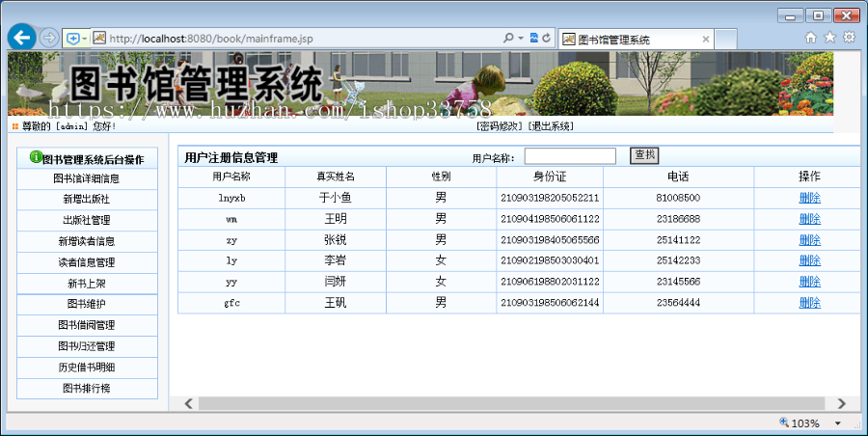868x436 pixels.
Task: Click the name cell 李岩
Action: point(336,260)
